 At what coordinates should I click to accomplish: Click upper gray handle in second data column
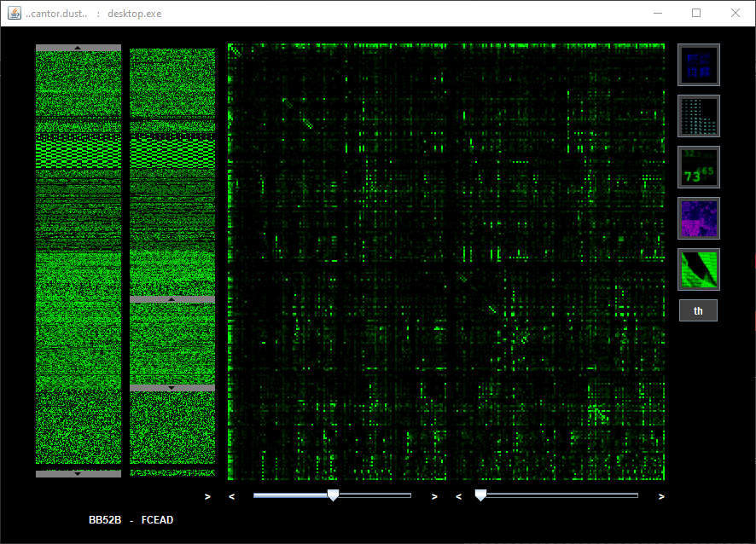(172, 300)
